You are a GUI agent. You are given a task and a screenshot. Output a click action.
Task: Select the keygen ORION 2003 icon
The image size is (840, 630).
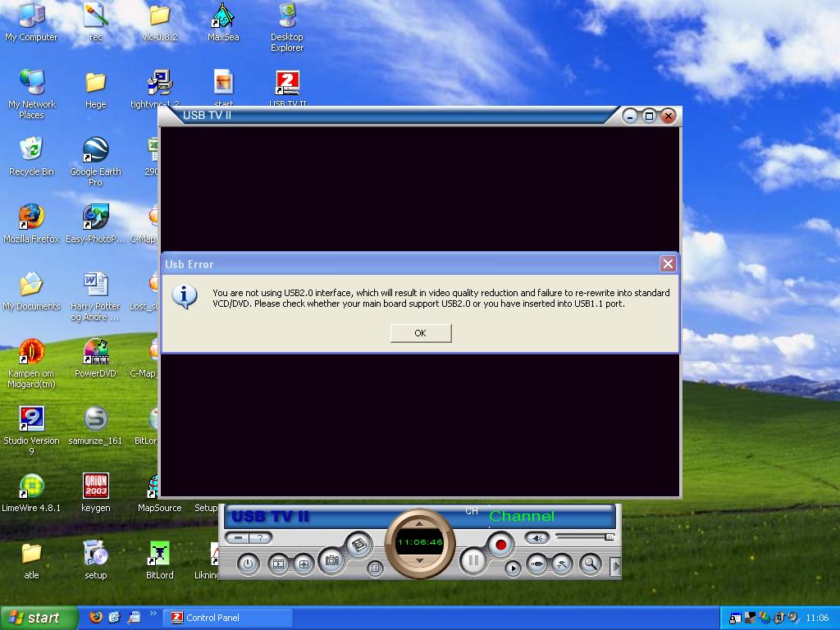(95, 492)
